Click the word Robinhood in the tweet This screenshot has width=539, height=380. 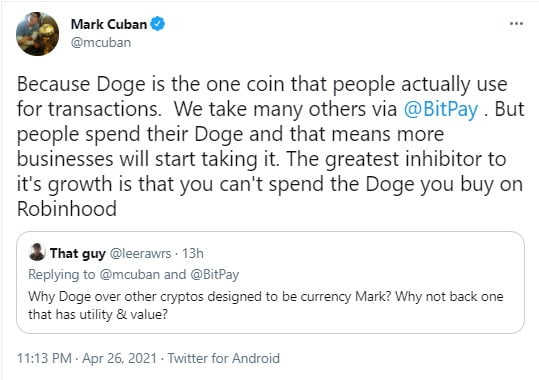[x=67, y=209]
